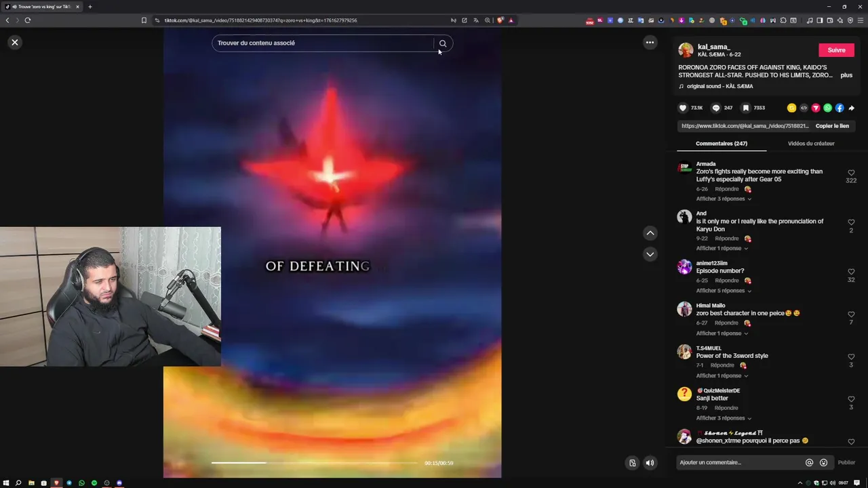The height and width of the screenshot is (488, 868).
Task: Expand 'Afficher 3 réponses' under Armada's comment
Action: pos(724,199)
